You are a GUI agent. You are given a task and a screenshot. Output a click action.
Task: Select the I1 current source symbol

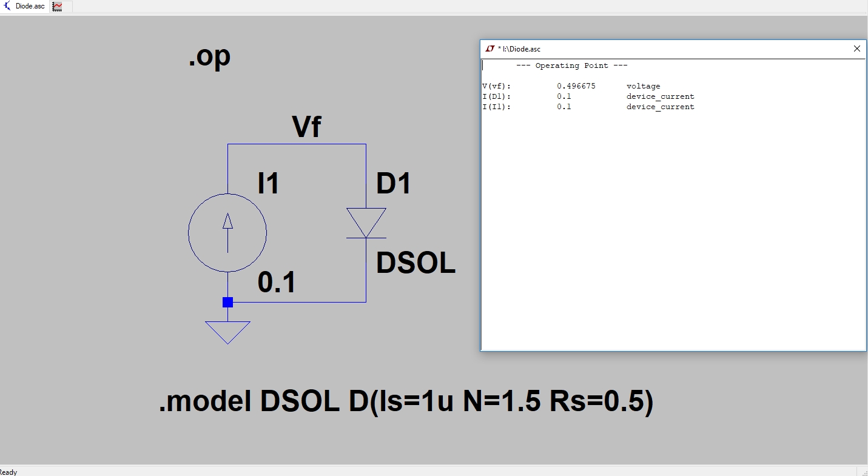coord(227,233)
